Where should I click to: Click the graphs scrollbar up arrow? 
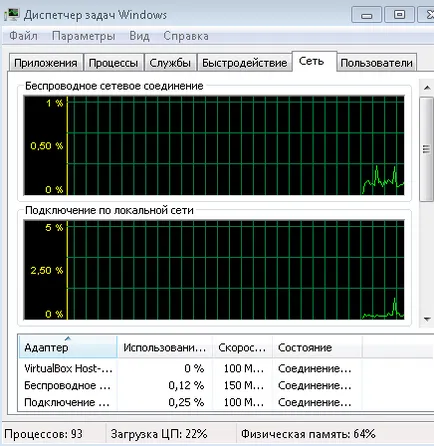pyautogui.click(x=427, y=88)
